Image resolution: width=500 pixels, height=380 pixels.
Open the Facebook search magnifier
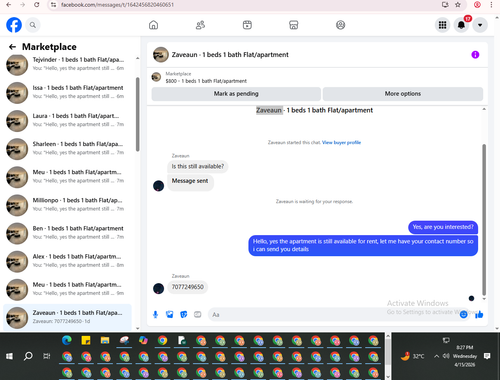(33, 25)
